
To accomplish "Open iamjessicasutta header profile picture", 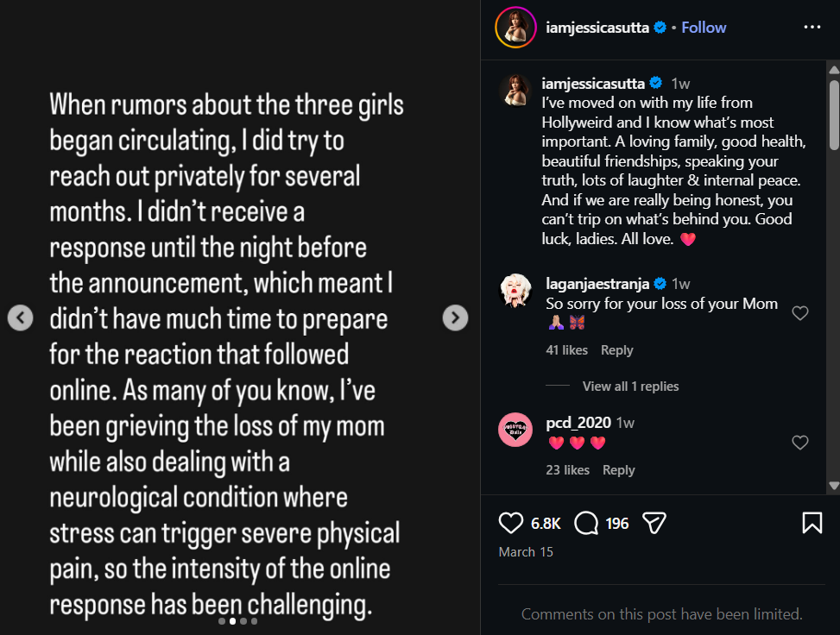I will coord(515,28).
